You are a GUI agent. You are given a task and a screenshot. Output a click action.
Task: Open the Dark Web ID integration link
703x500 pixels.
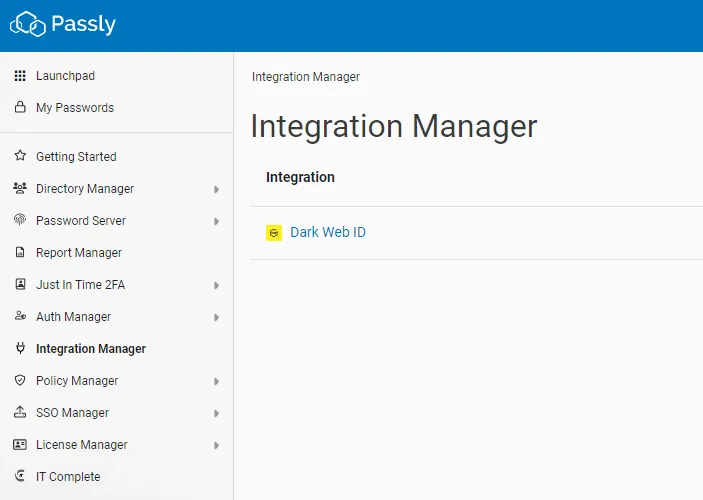(328, 233)
